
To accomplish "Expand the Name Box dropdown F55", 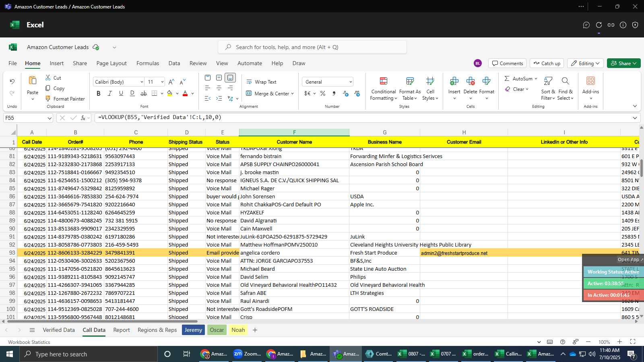I will pyautogui.click(x=50, y=118).
